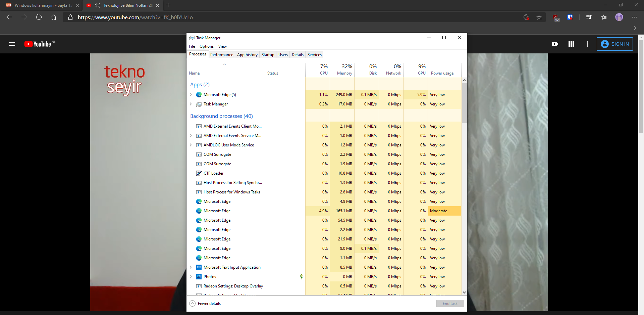Open the tracking prevention cookie icon
644x315 pixels.
[x=526, y=17]
